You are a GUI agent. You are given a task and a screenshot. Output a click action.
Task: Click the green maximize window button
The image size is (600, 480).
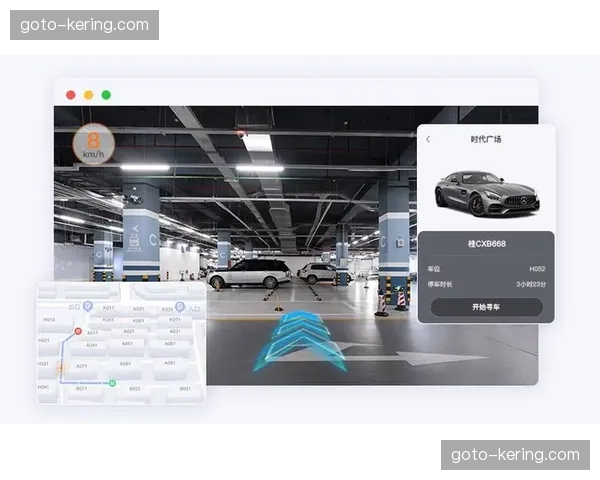pyautogui.click(x=106, y=95)
